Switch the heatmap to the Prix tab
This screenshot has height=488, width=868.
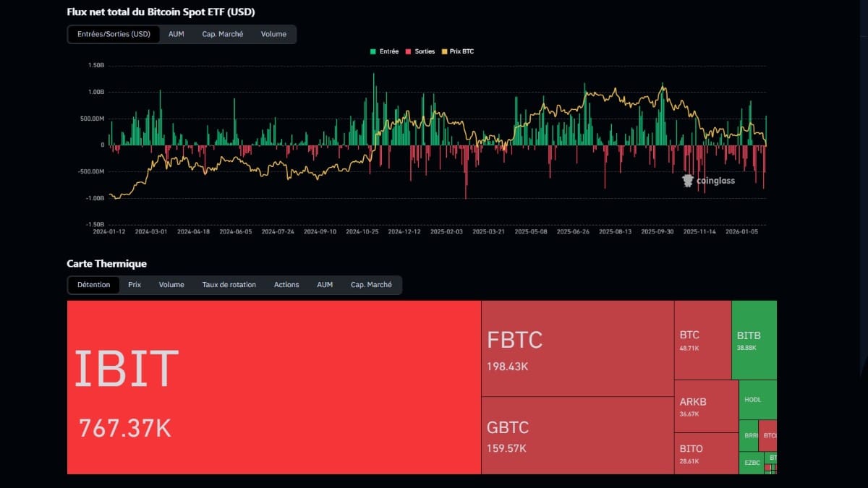[134, 285]
